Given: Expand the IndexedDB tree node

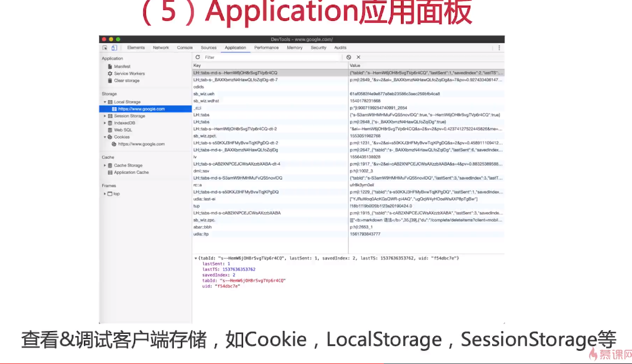Looking at the screenshot, I should tap(105, 123).
